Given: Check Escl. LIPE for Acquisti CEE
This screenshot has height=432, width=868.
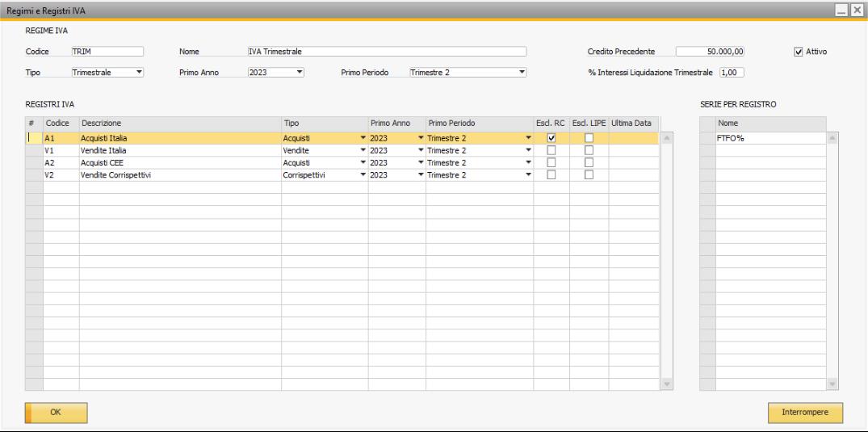Looking at the screenshot, I should click(589, 162).
